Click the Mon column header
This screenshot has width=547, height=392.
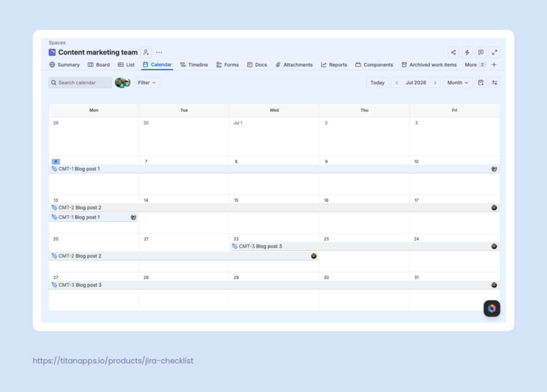[x=94, y=110]
